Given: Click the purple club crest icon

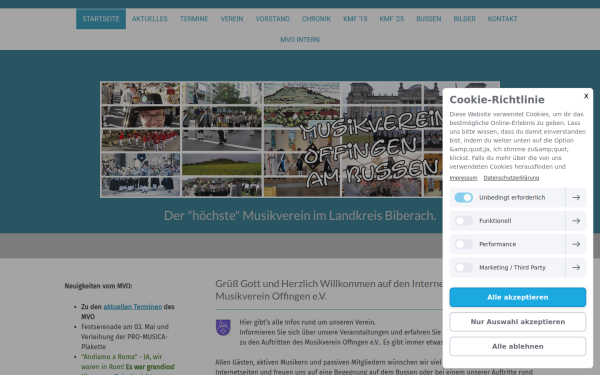Looking at the screenshot, I should [x=223, y=328].
